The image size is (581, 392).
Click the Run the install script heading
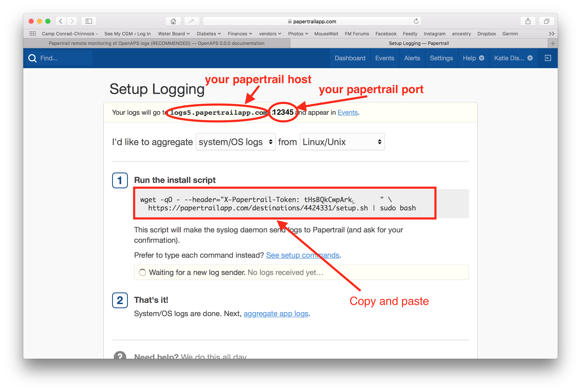tap(175, 180)
